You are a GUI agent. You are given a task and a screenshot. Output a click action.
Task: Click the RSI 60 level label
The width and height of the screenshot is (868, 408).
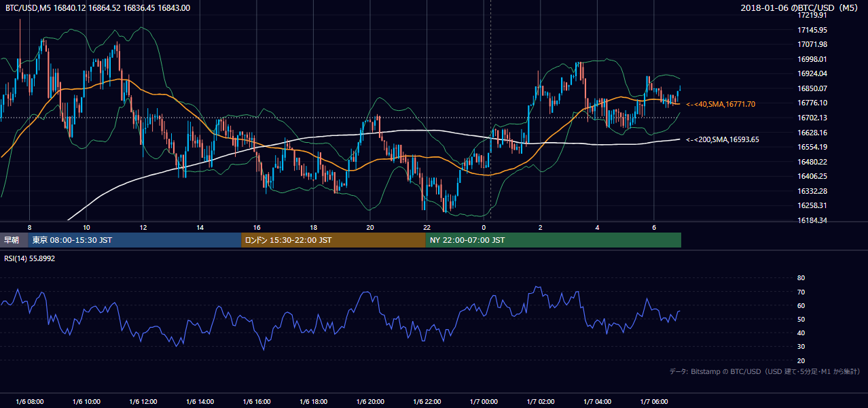coord(801,305)
